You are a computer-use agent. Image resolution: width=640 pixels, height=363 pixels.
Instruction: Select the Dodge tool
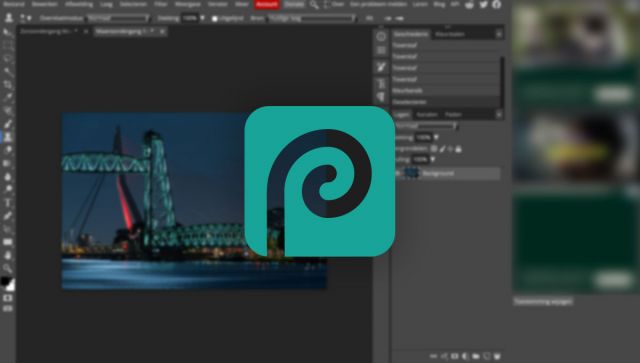(x=7, y=189)
